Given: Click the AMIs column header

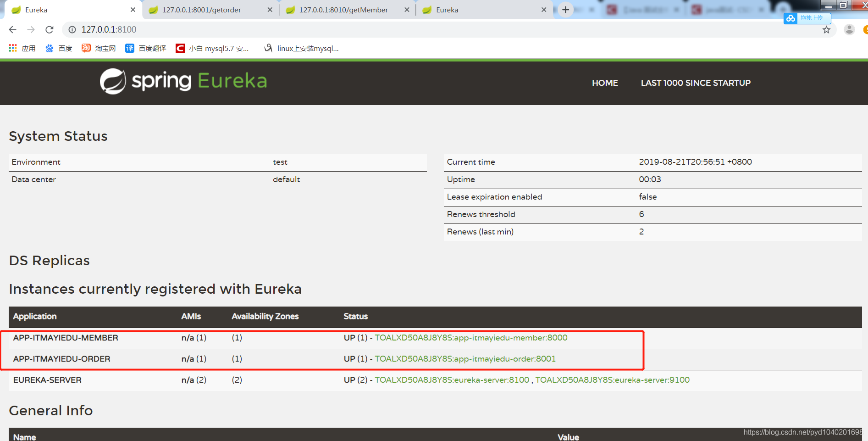Looking at the screenshot, I should [x=191, y=316].
